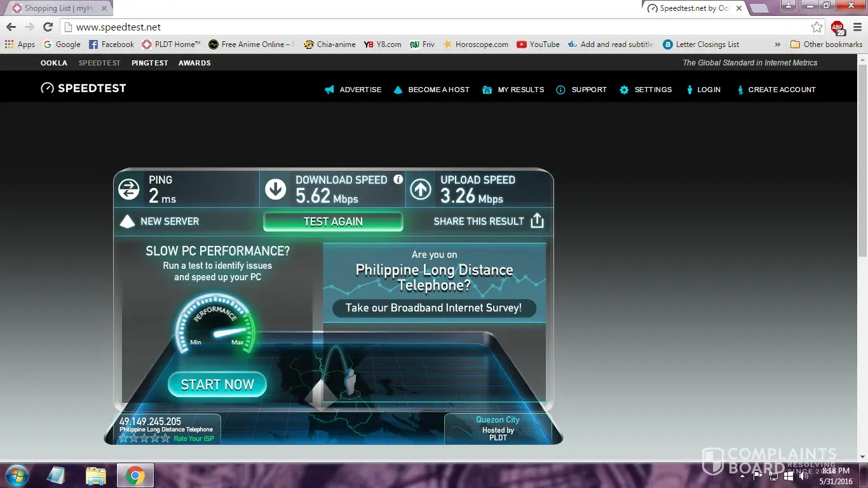Open the Y8.com bookmark
868x488 pixels.
click(383, 44)
